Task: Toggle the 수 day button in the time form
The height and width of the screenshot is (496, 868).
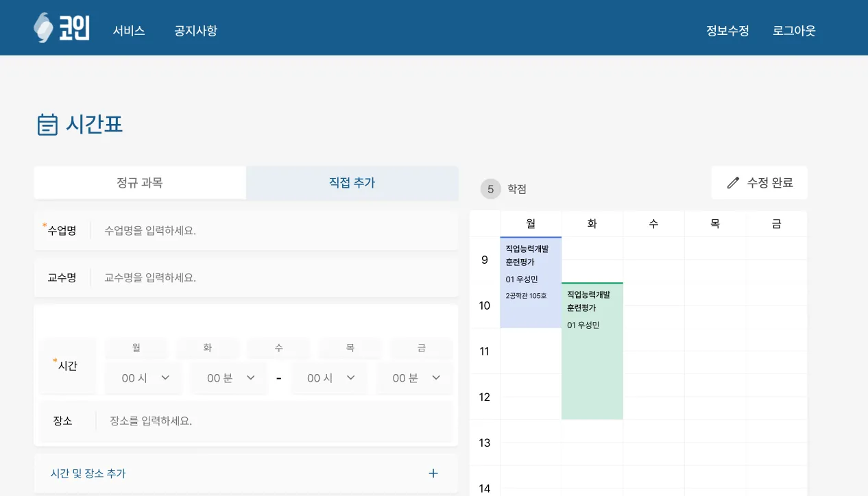Action: pyautogui.click(x=279, y=348)
